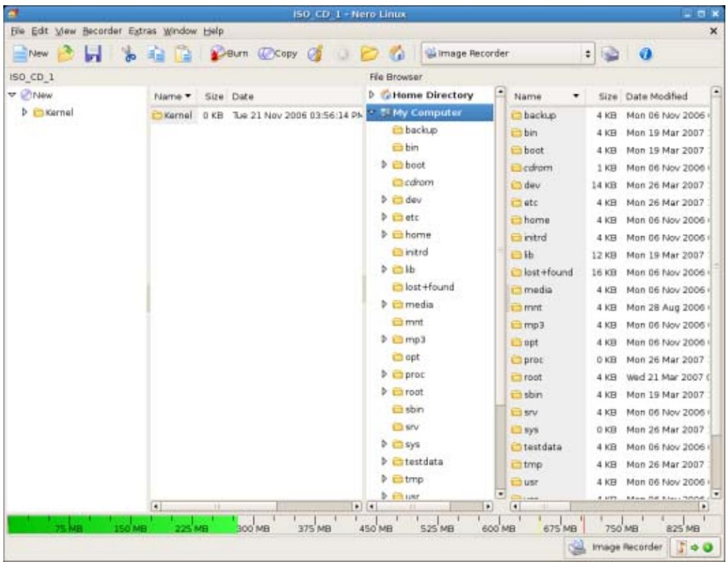Select the backup folder in the tree
Viewport: 728px width, 562px height.
click(x=415, y=130)
